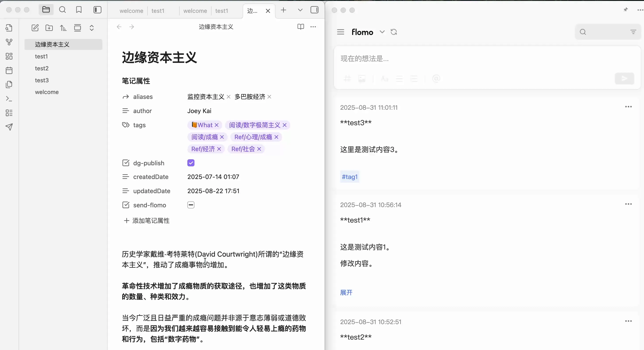Toggle the right sidebar panel button
The image size is (644, 350).
(x=314, y=10)
